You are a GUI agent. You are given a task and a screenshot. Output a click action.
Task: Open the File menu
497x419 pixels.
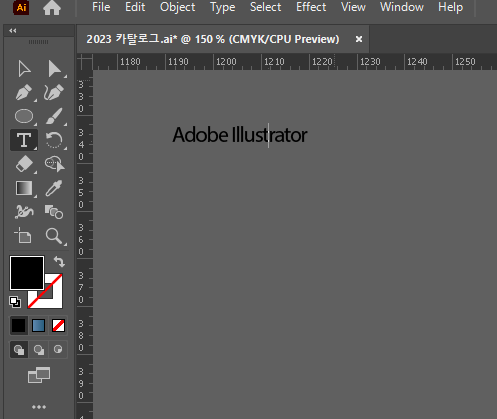pos(101,7)
